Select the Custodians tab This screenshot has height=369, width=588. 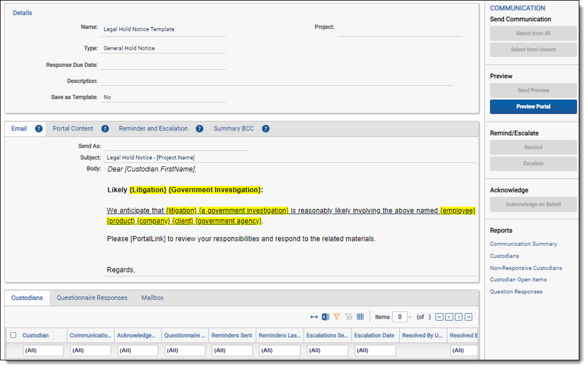[x=27, y=298]
